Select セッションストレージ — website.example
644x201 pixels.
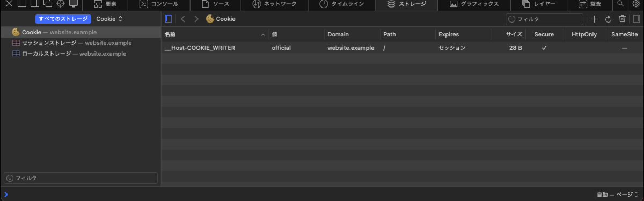(80, 43)
